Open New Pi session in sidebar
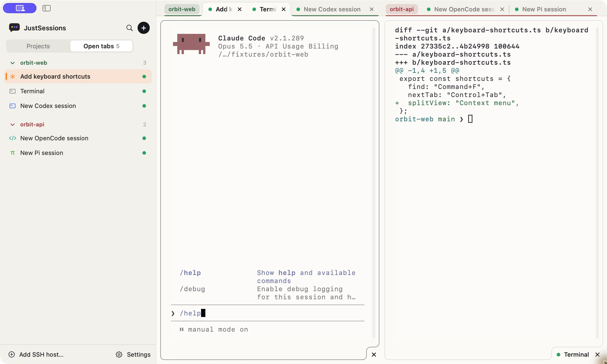Image resolution: width=607 pixels, height=364 pixels. tap(78, 153)
